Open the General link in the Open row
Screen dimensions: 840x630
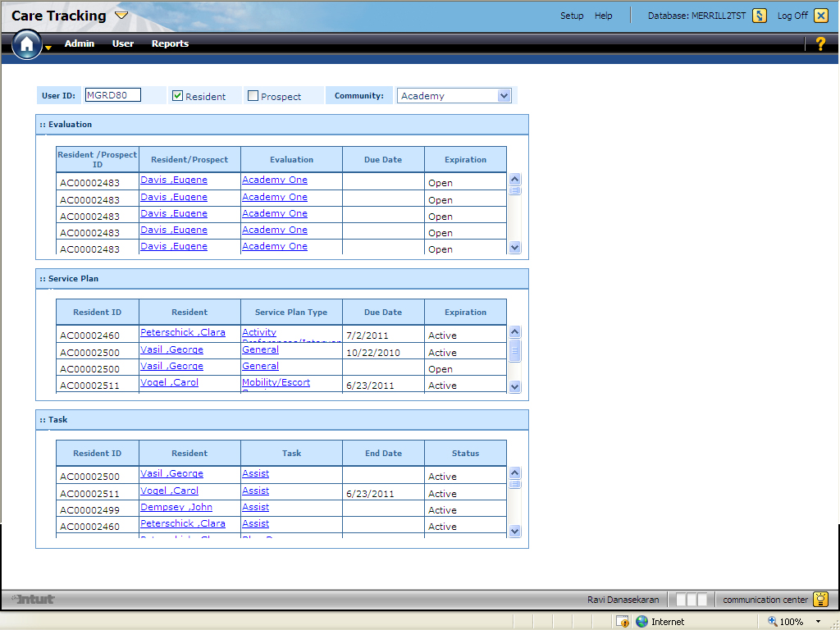[260, 367]
